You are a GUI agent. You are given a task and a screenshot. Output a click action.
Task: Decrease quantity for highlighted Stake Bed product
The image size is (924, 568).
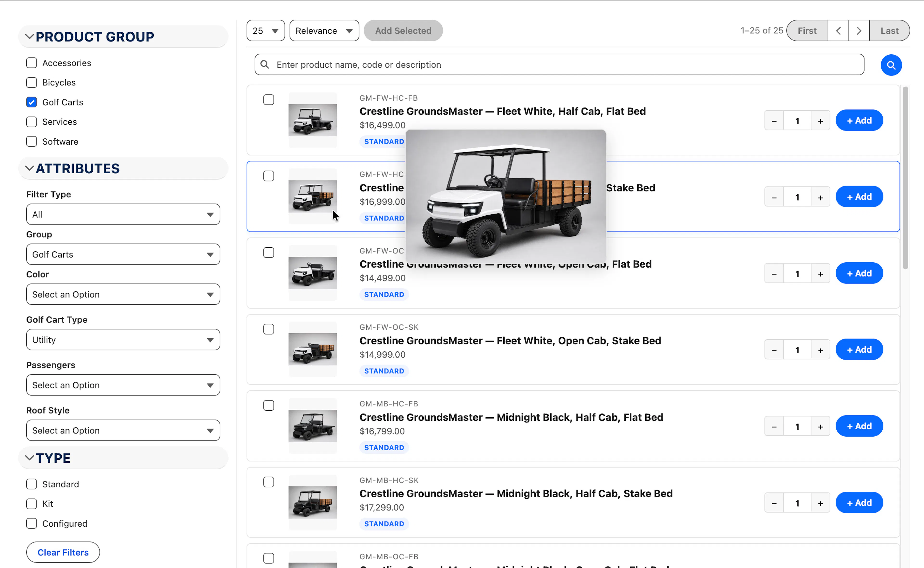[x=774, y=197]
